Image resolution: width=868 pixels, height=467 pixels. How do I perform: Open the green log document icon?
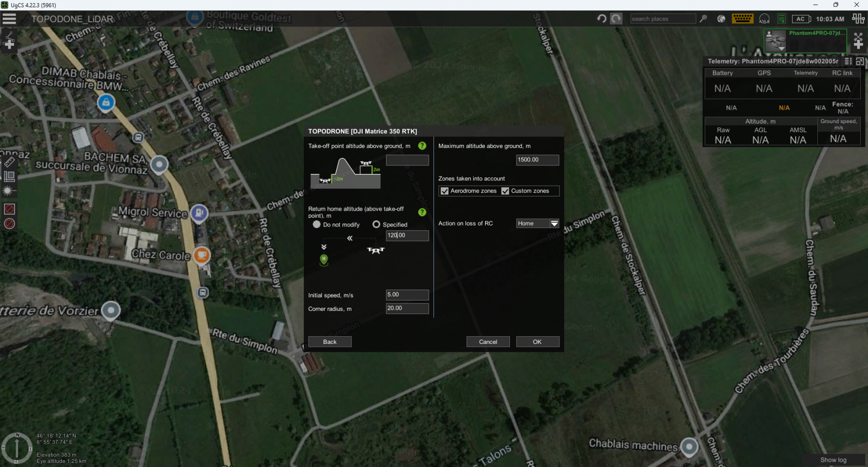pos(782,19)
